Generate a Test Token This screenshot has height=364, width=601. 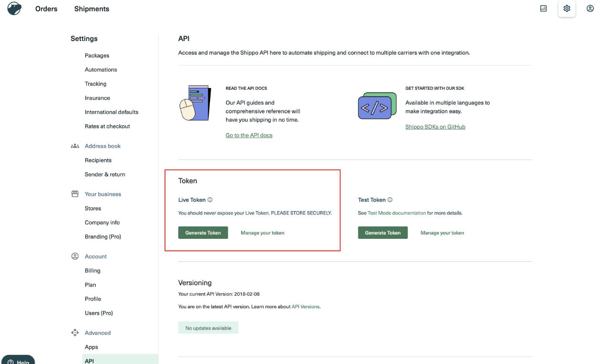(x=383, y=233)
